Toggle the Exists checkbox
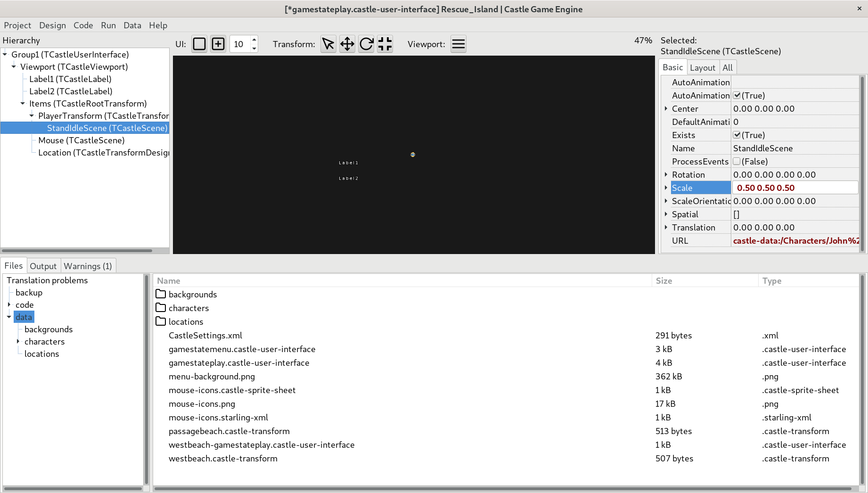The height and width of the screenshot is (493, 868). tap(737, 135)
